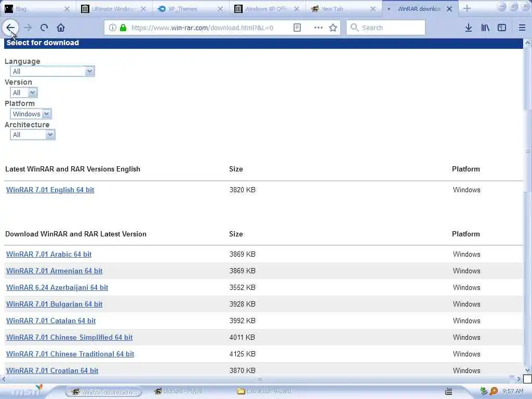Close the XP_Themes tab
The width and height of the screenshot is (532, 399).
220,9
